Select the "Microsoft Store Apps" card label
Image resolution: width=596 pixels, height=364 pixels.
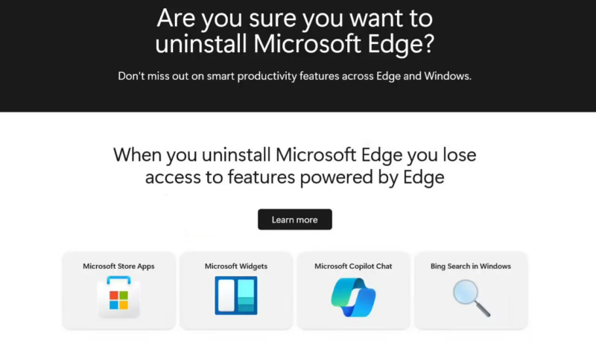[118, 266]
